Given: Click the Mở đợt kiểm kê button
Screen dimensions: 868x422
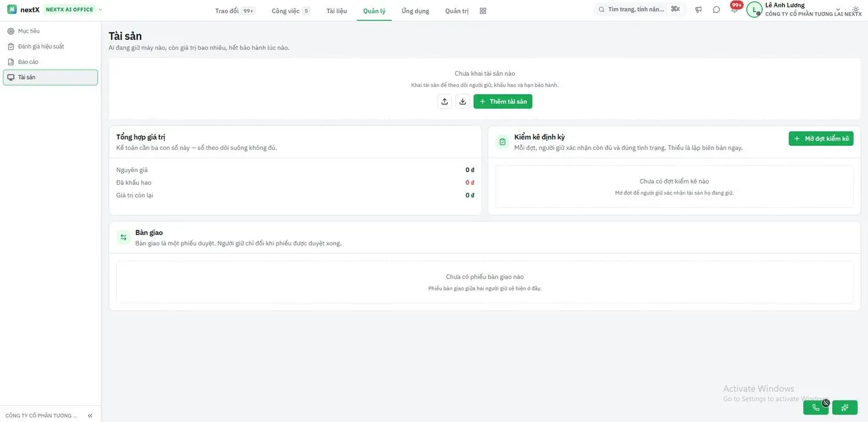Looking at the screenshot, I should pyautogui.click(x=821, y=138).
